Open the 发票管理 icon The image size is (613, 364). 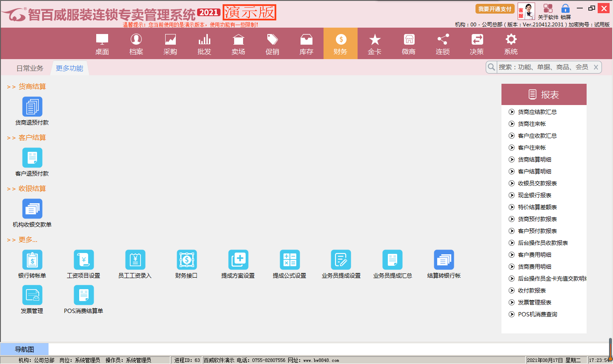(x=32, y=295)
